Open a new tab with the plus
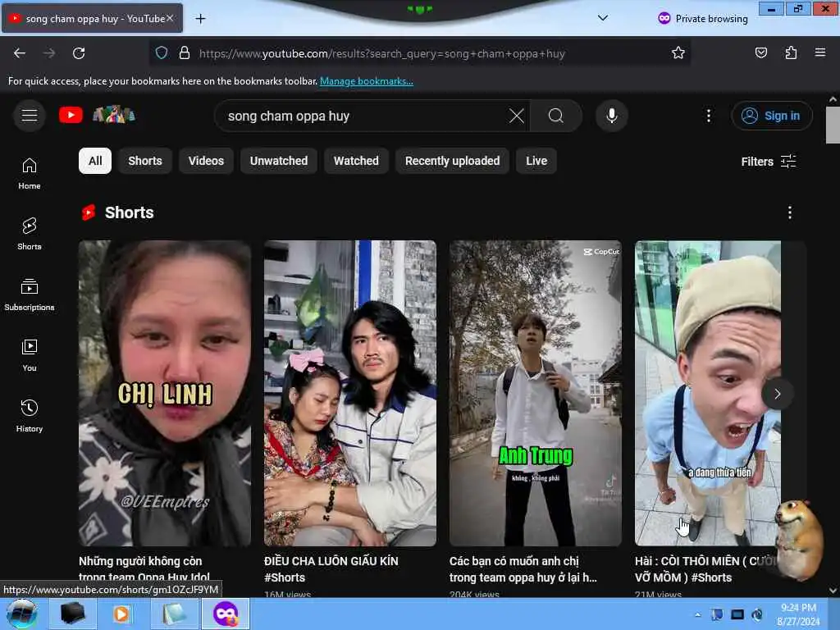The image size is (840, 630). click(200, 19)
